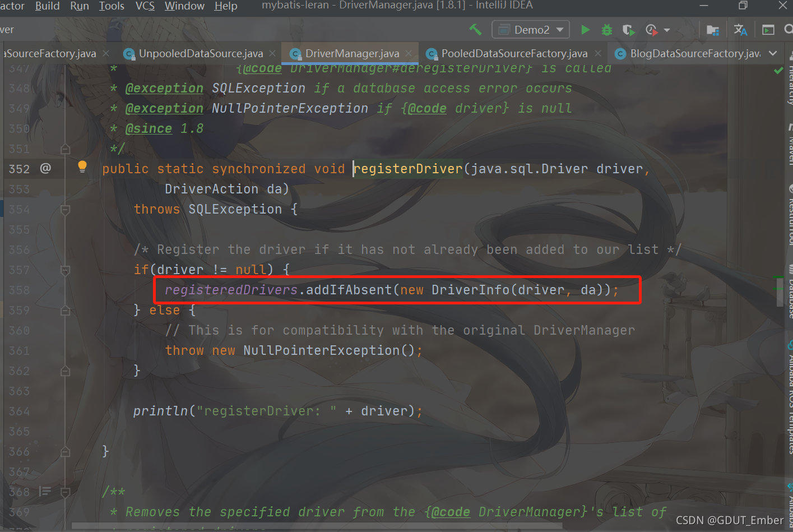This screenshot has height=532, width=793.
Task: Close the PooledDataSourceFactory.java tab
Action: (x=598, y=53)
